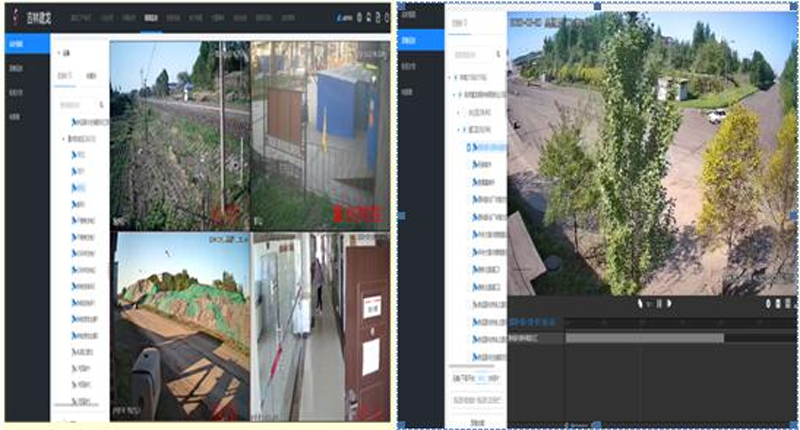Collapse the root node in right window tree
Image resolution: width=800 pixels, height=430 pixels.
click(452, 79)
